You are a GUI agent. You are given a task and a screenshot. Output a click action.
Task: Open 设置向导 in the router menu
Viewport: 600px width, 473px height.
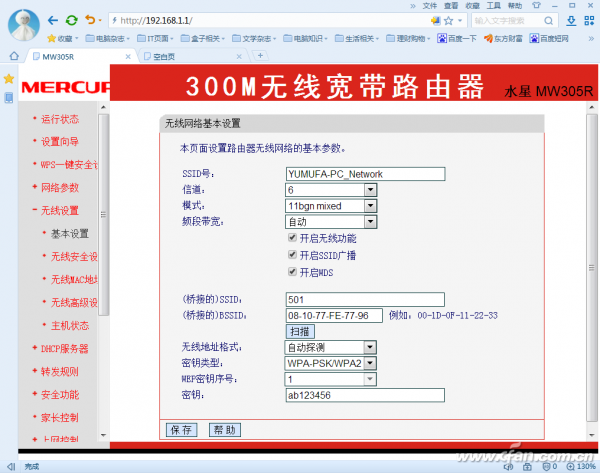60,142
